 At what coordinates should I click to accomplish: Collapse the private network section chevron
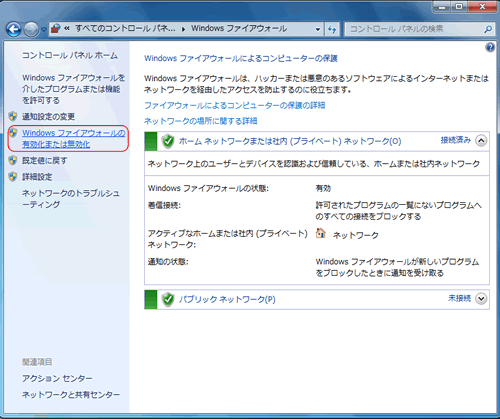(481, 141)
